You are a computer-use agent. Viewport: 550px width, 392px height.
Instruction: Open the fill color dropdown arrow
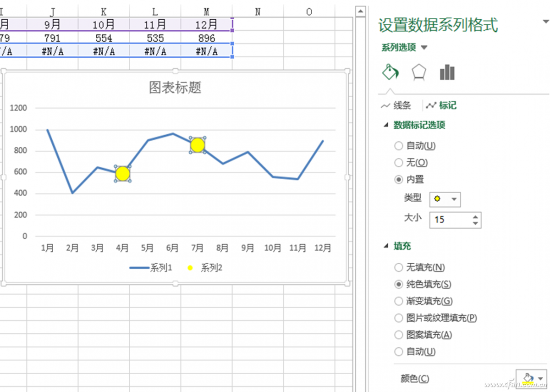541,379
